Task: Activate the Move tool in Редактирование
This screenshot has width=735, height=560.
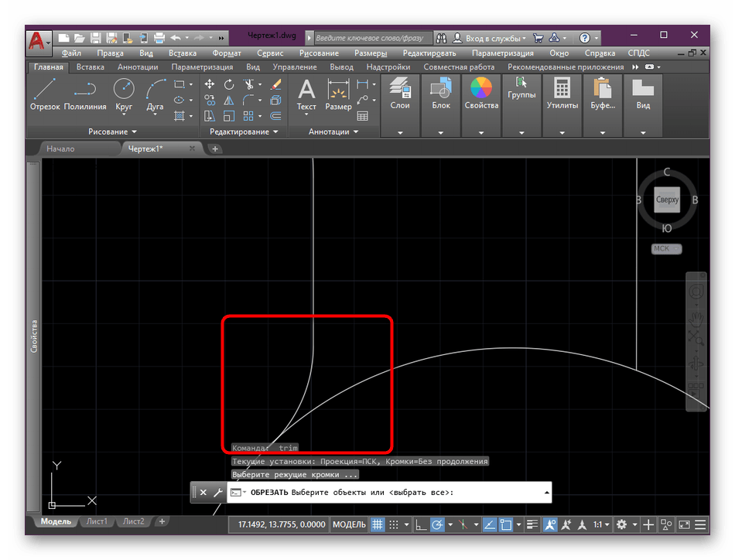Action: 210,84
